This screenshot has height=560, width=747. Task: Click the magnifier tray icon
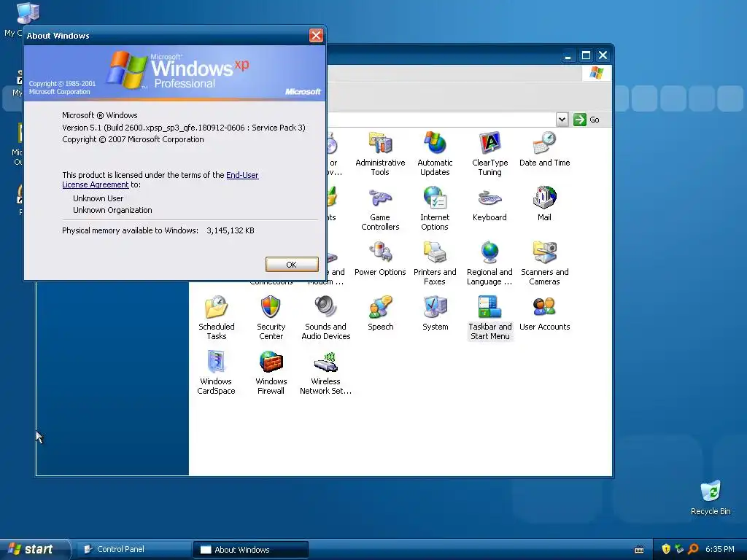click(693, 549)
